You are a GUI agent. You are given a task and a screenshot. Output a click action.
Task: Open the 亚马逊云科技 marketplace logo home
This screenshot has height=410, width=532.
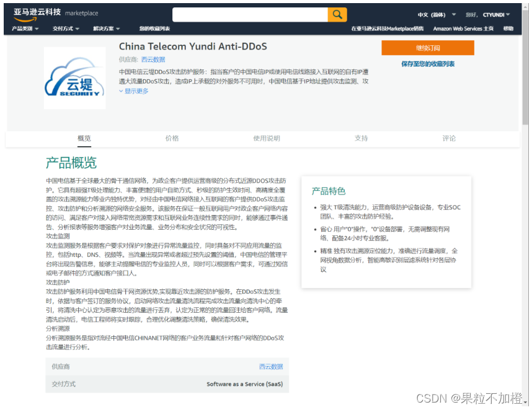(56, 14)
